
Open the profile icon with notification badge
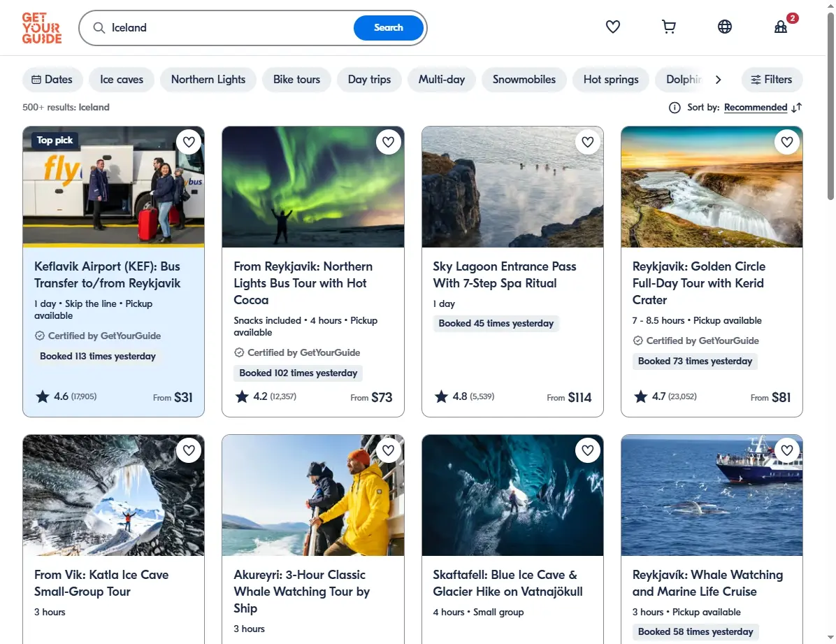(x=781, y=27)
